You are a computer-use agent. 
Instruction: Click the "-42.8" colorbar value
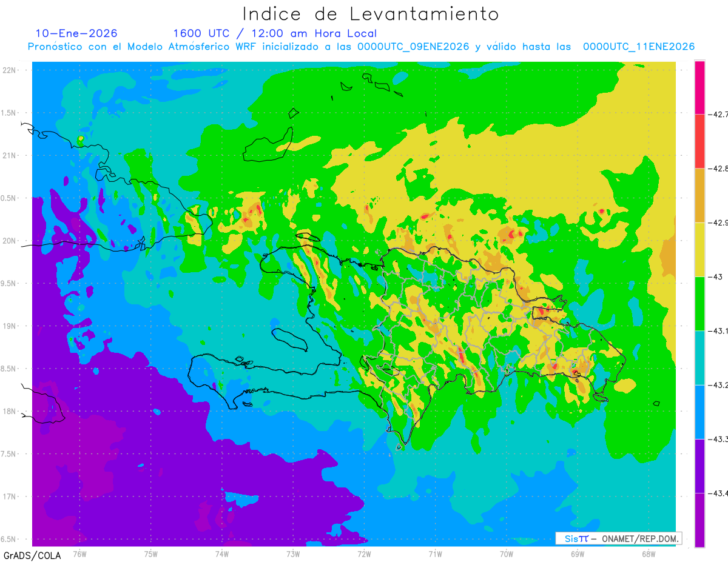(x=718, y=169)
